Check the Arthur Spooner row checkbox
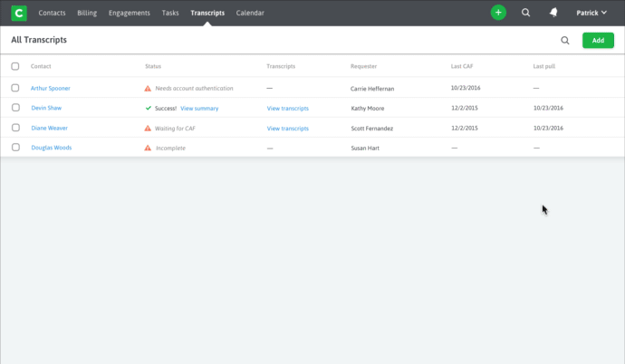This screenshot has height=364, width=625. coord(15,88)
